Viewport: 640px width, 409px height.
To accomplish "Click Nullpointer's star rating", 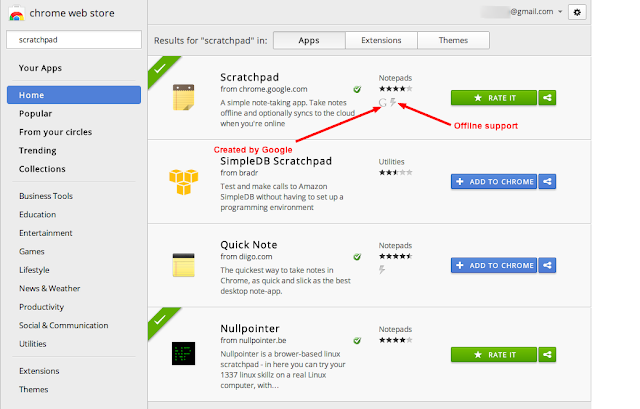I will point(396,340).
